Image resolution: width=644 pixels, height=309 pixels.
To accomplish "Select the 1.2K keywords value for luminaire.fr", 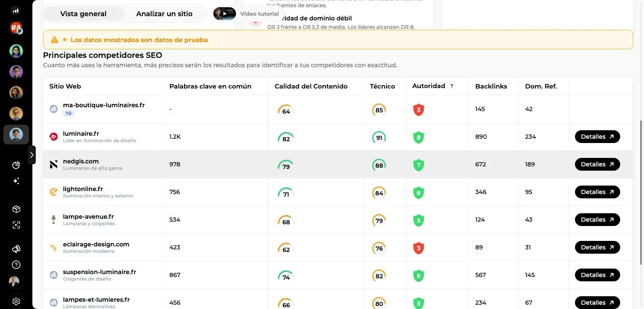I will click(175, 137).
